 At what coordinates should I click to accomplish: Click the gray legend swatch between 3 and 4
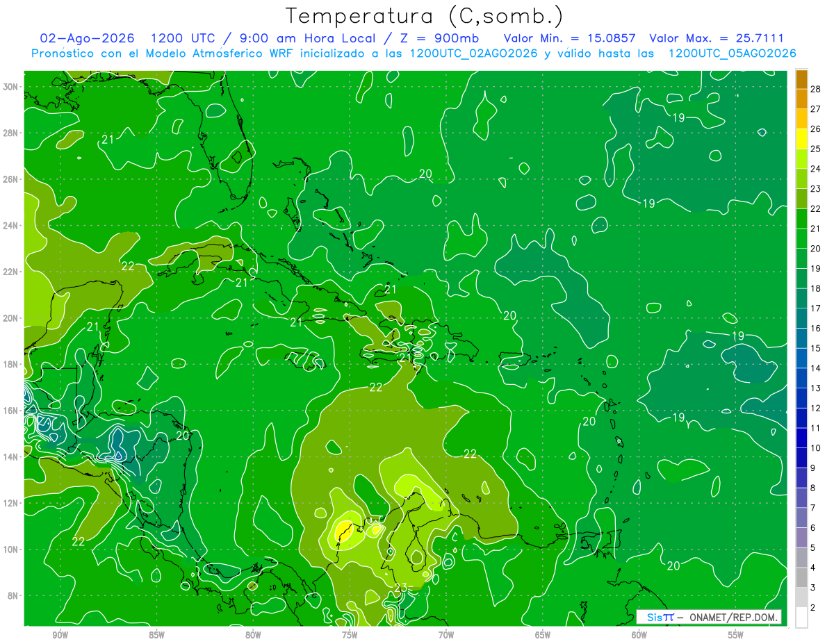point(801,578)
